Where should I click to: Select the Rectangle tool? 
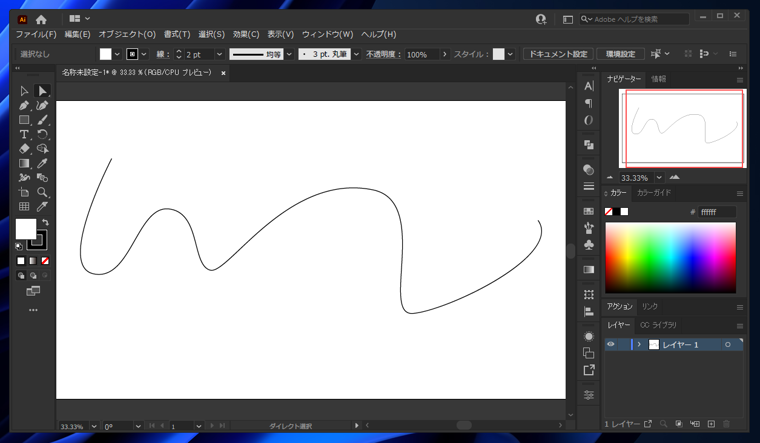(x=24, y=120)
